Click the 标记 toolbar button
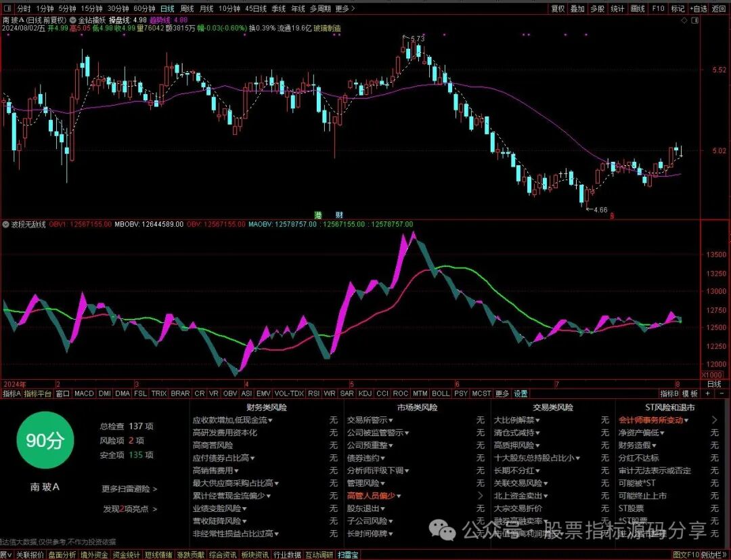Screen dimensions: 731x560 (678, 8)
